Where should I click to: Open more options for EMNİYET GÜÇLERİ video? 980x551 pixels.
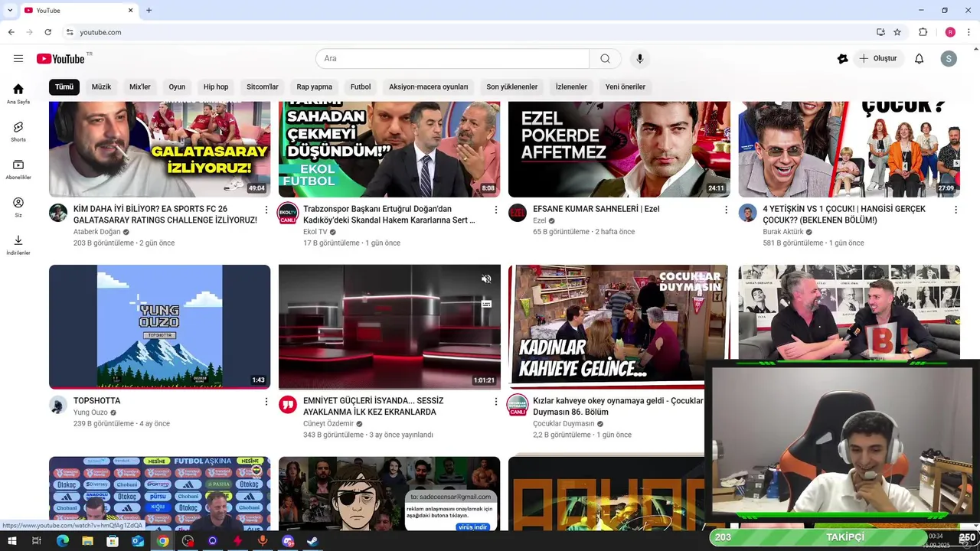496,401
